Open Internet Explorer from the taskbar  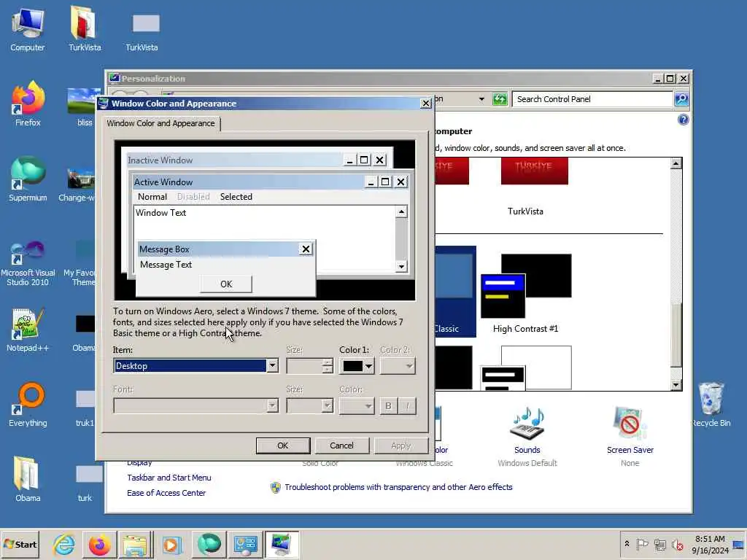(63, 544)
